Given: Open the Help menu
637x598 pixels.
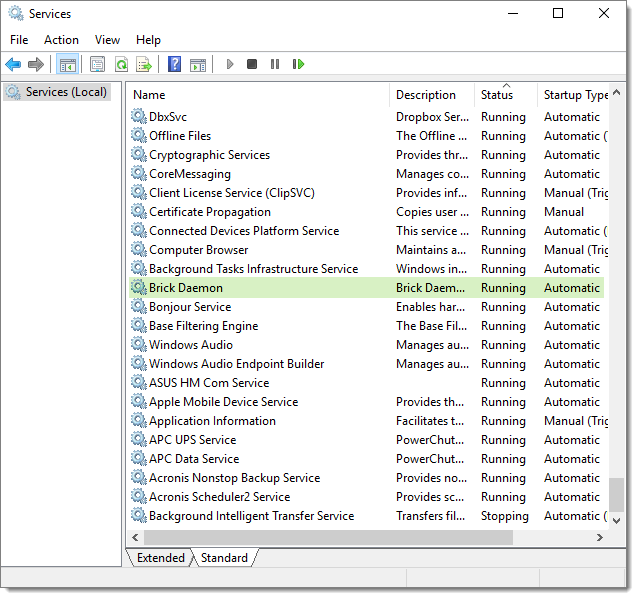Looking at the screenshot, I should 148,40.
